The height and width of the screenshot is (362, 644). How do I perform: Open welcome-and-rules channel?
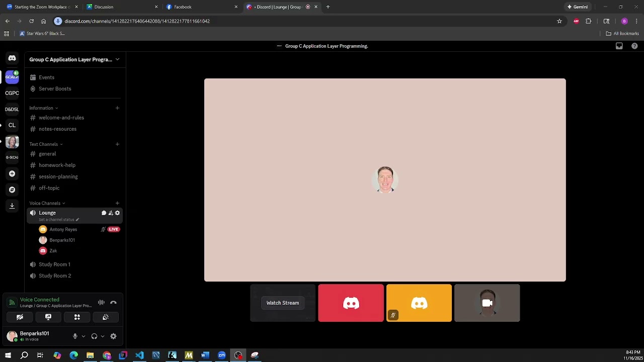tap(74, 118)
